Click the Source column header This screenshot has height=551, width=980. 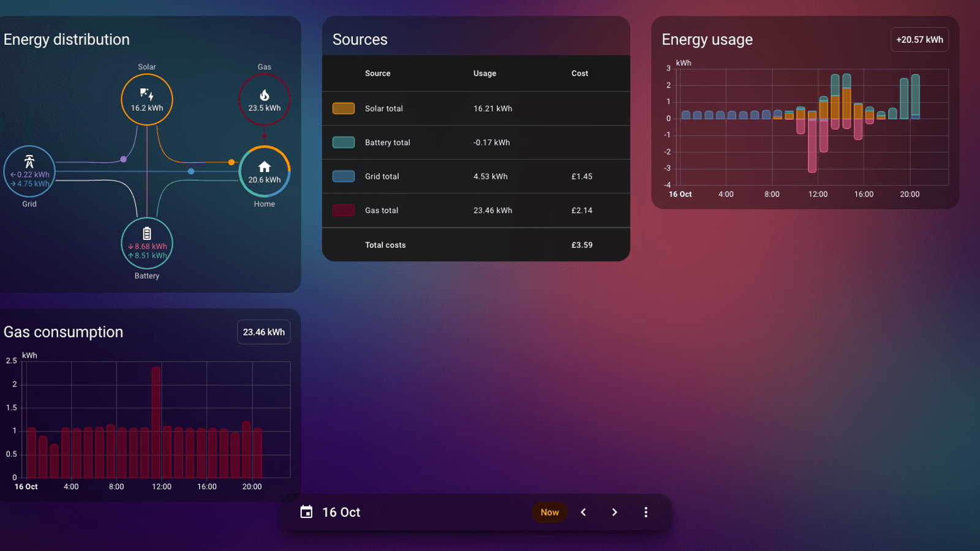pos(377,73)
